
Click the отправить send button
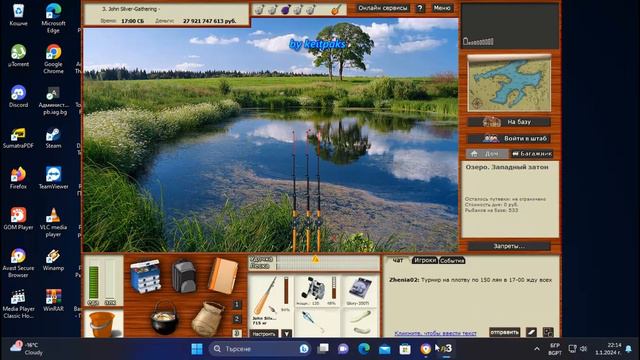[x=504, y=332]
